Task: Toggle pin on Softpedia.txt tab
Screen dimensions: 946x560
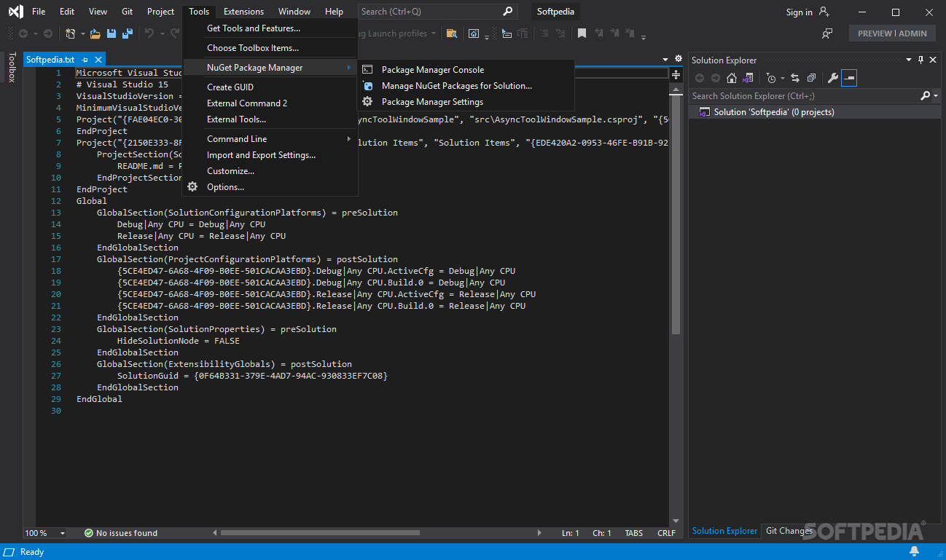Action: pyautogui.click(x=85, y=60)
